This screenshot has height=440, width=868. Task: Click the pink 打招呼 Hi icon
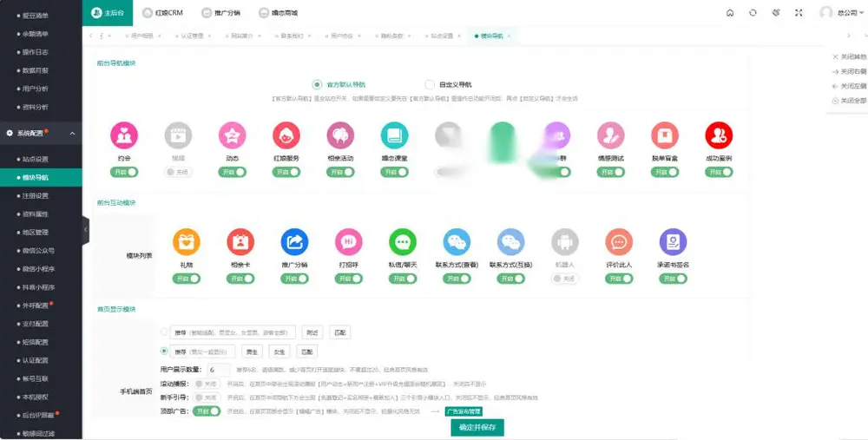pyautogui.click(x=349, y=242)
